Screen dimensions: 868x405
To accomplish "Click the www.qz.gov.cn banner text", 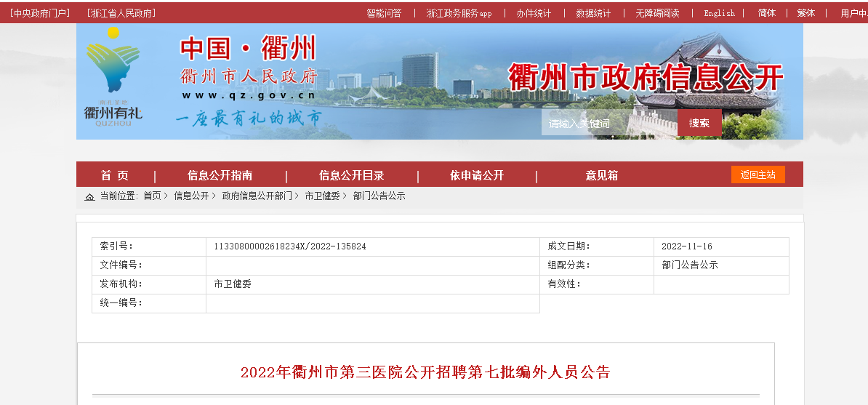I will [x=249, y=95].
